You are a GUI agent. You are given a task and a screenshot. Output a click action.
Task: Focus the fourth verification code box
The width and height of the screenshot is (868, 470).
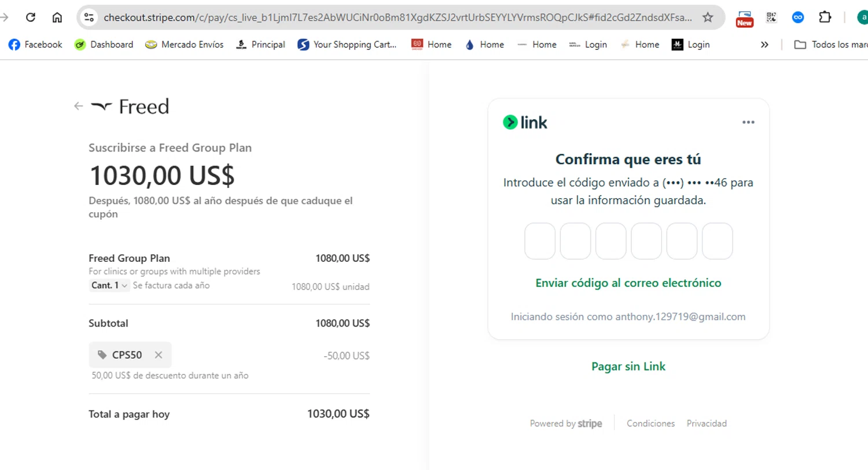coord(646,241)
